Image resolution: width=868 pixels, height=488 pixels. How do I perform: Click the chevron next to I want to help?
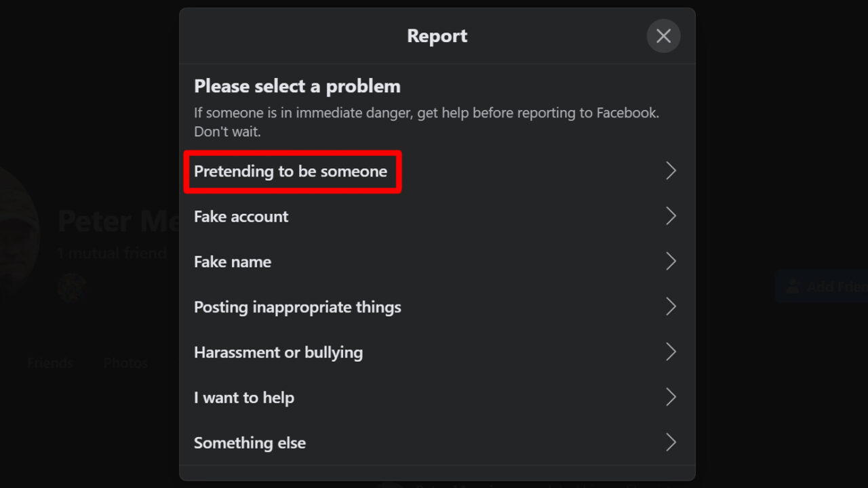pos(671,396)
